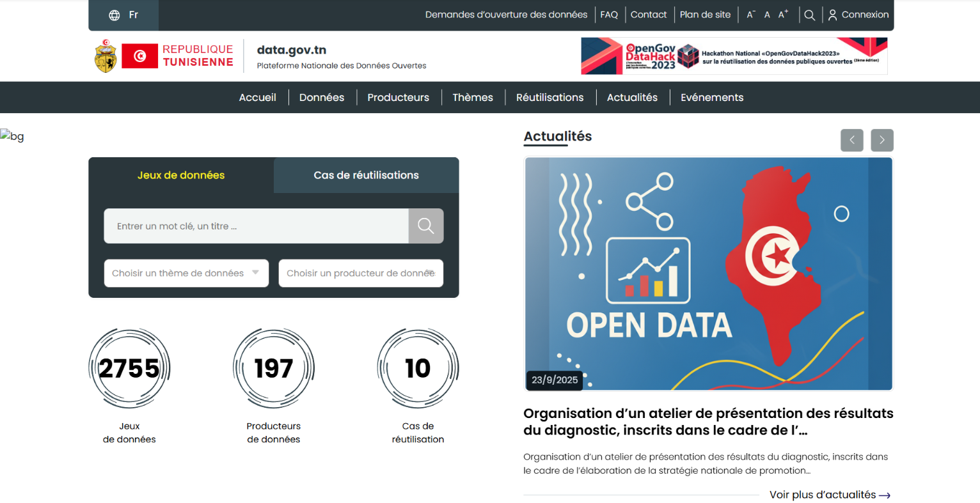This screenshot has height=503, width=980.
Task: Click the magnifier icon in top bar
Action: click(x=809, y=15)
